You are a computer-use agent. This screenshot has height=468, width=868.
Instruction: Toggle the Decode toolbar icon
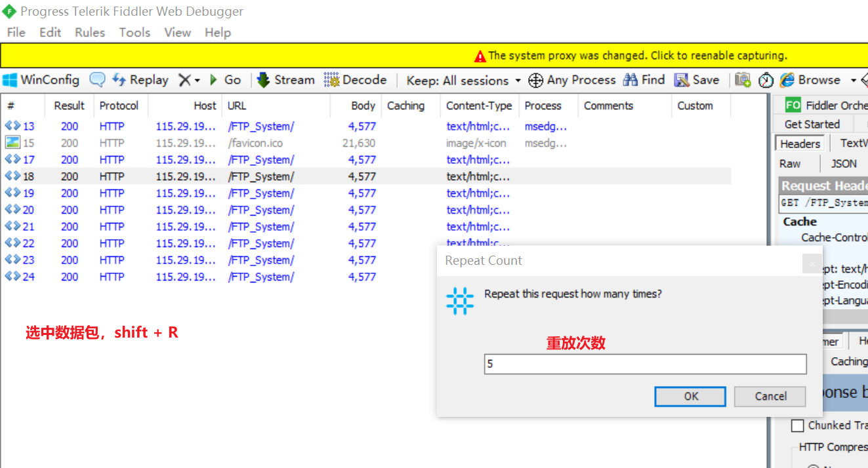click(x=332, y=80)
